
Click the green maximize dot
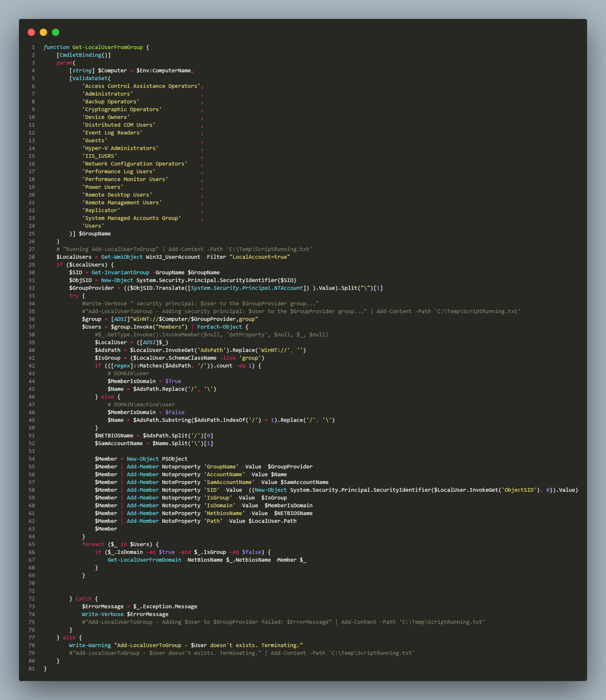point(55,32)
